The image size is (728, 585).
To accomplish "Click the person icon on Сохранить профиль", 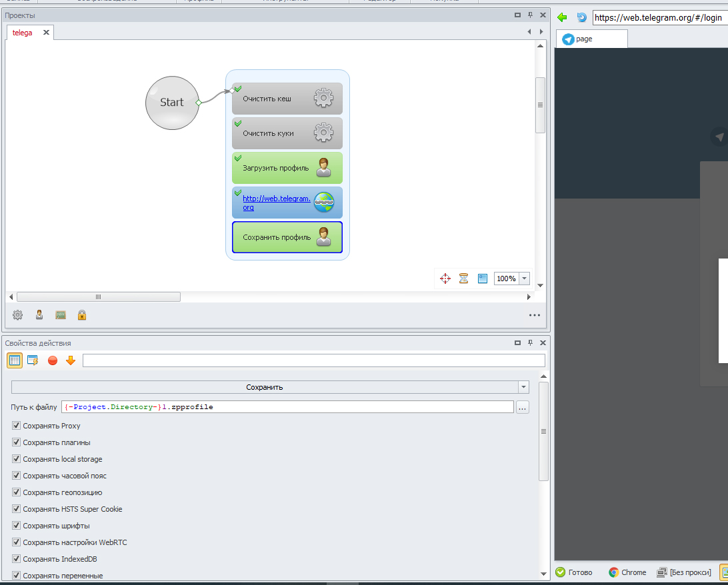I will tap(323, 237).
